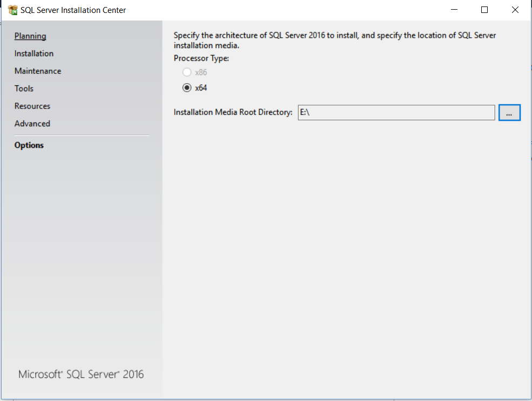This screenshot has width=532, height=401.
Task: Close the SQL Server Installation Center window
Action: pyautogui.click(x=515, y=10)
